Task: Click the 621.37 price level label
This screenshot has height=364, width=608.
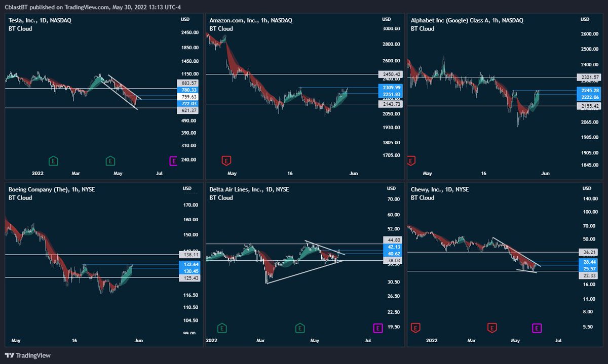Action: 189,110
